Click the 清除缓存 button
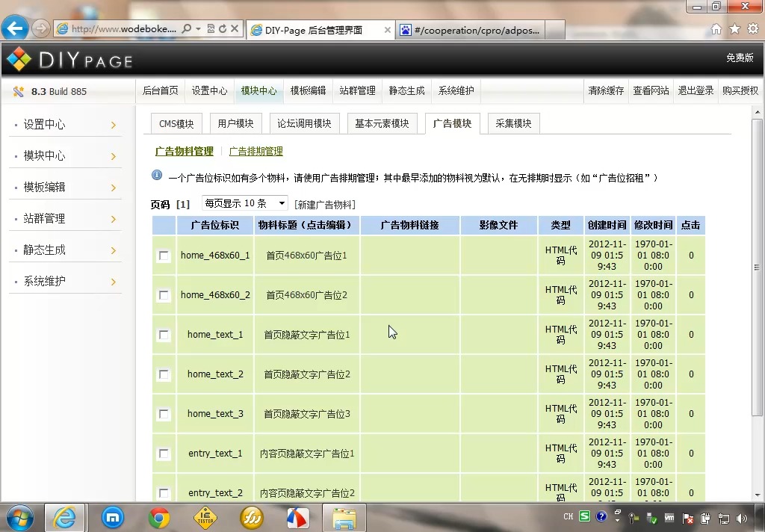The image size is (765, 532). click(x=606, y=90)
